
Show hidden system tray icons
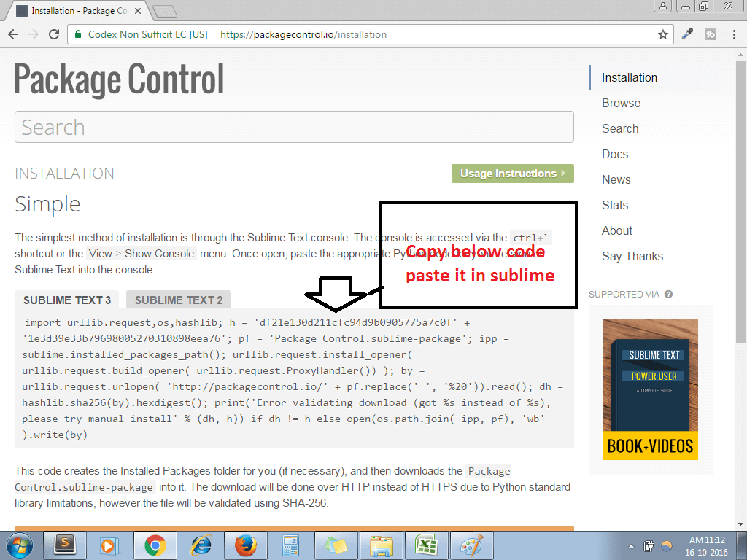tap(631, 546)
